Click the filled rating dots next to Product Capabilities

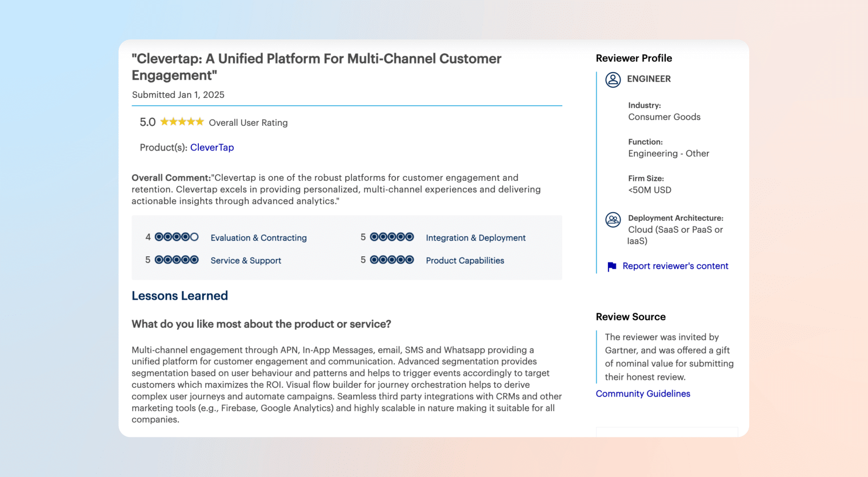[393, 260]
